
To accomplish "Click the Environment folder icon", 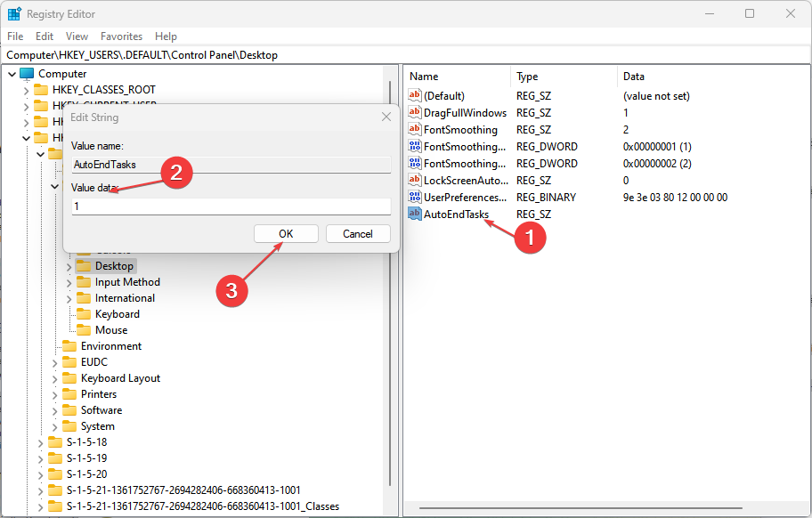I will click(69, 346).
